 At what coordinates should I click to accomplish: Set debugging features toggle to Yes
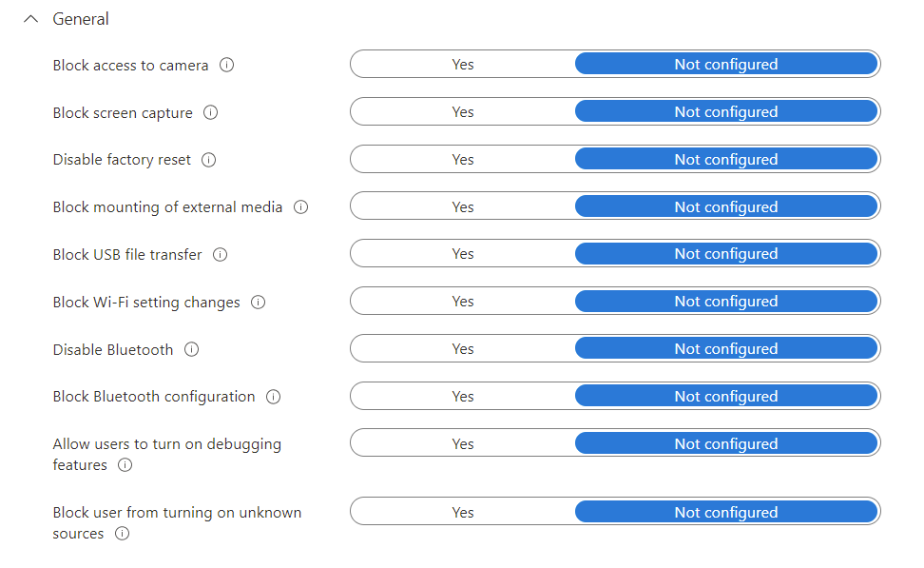click(462, 442)
